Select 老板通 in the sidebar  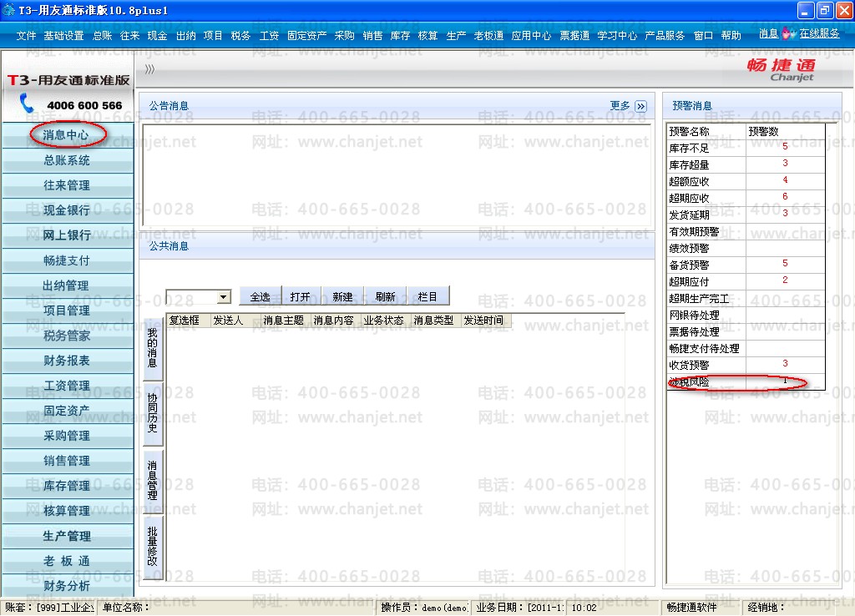(x=68, y=561)
